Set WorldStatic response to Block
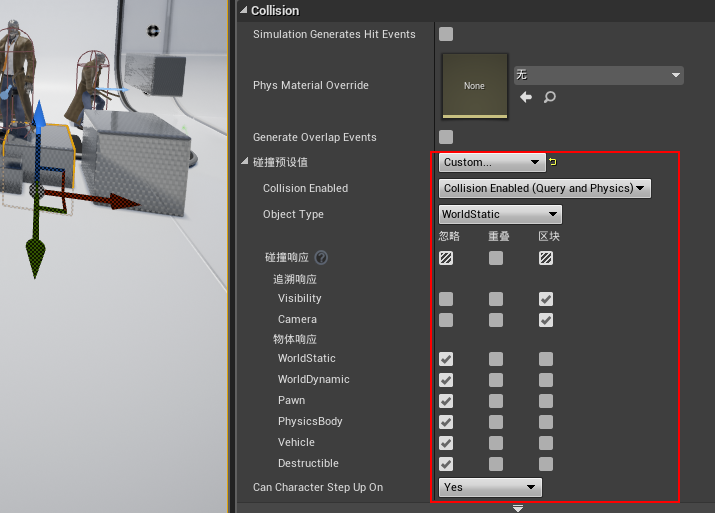This screenshot has width=715, height=513. point(546,359)
